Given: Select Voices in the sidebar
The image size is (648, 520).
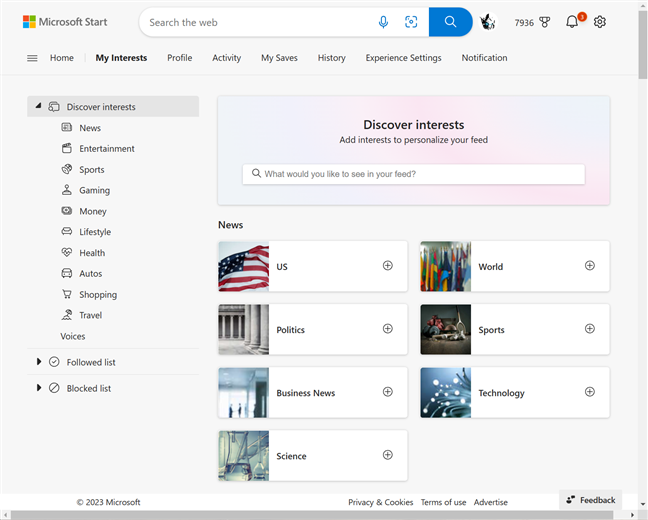Looking at the screenshot, I should tap(73, 336).
